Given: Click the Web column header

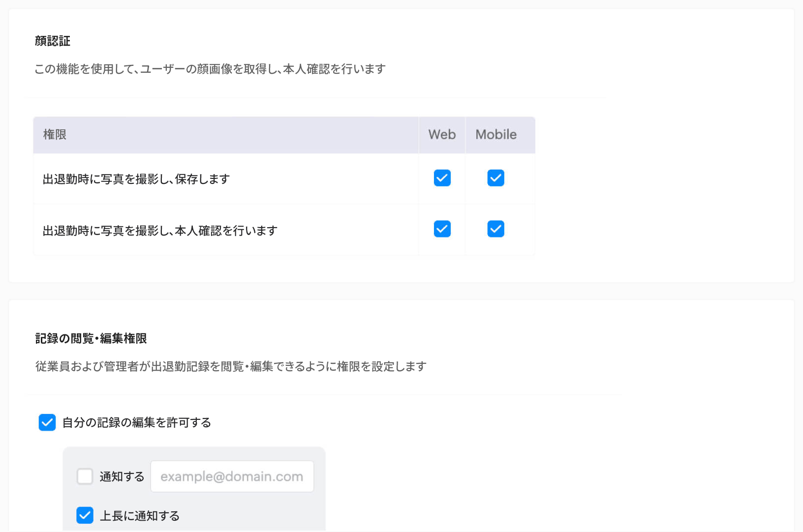Looking at the screenshot, I should [441, 134].
